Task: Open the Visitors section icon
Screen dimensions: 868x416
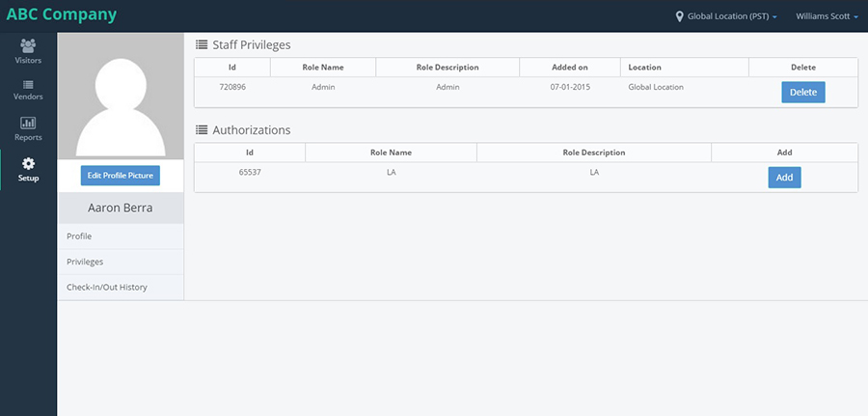Action: click(x=28, y=45)
